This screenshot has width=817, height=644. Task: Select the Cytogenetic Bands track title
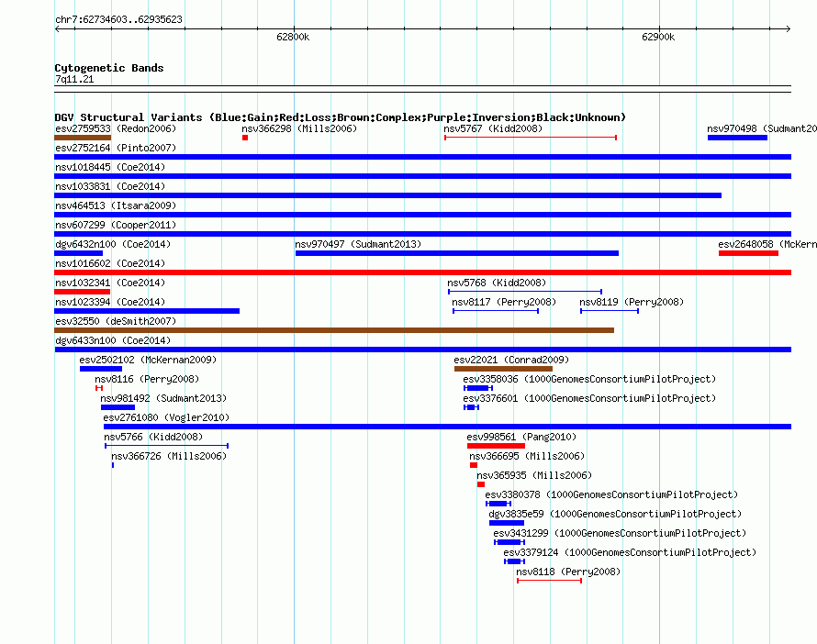[x=109, y=68]
